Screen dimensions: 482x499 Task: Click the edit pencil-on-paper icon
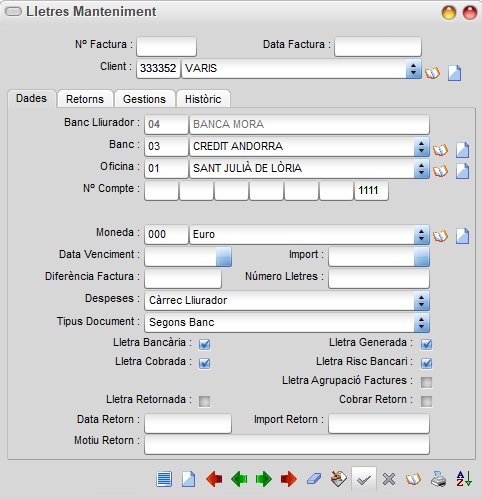click(339, 479)
